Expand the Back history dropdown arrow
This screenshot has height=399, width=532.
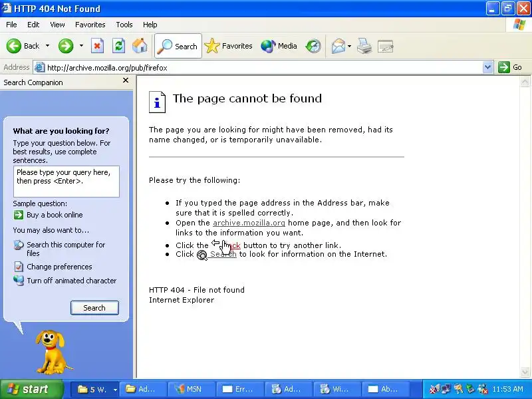[x=47, y=46]
